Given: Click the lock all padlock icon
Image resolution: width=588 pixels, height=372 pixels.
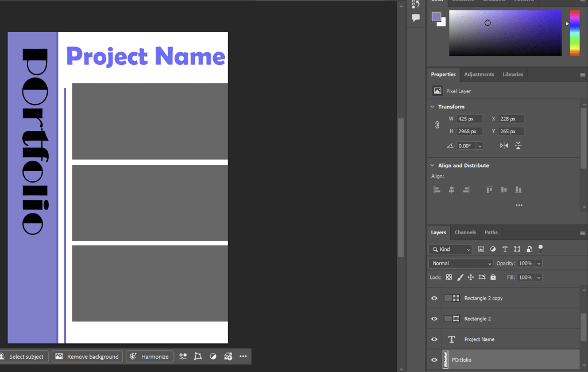Looking at the screenshot, I should (493, 277).
